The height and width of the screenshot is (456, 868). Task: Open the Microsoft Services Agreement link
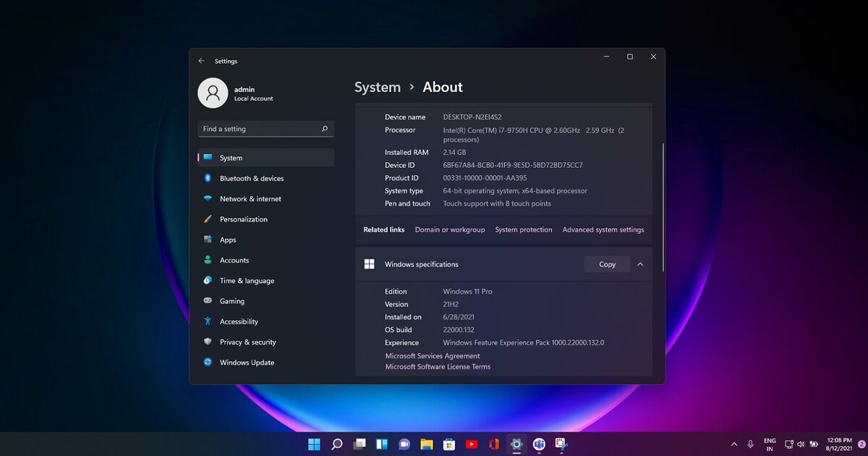pyautogui.click(x=433, y=356)
